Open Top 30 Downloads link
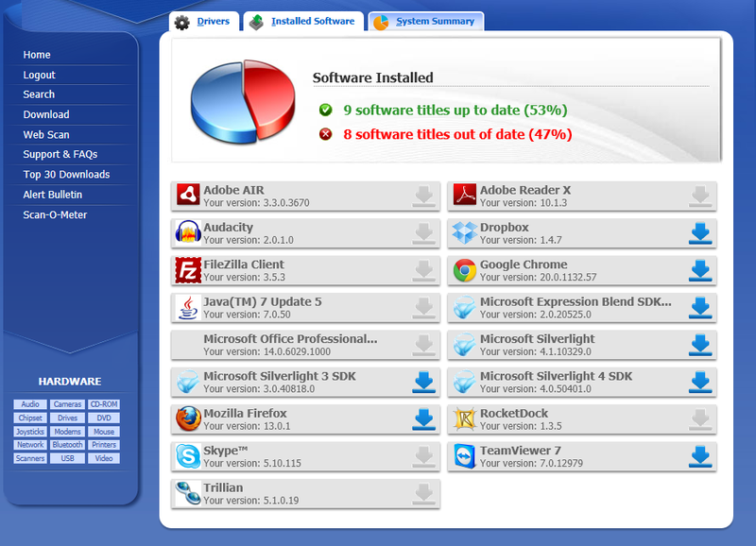The image size is (756, 546). point(66,175)
